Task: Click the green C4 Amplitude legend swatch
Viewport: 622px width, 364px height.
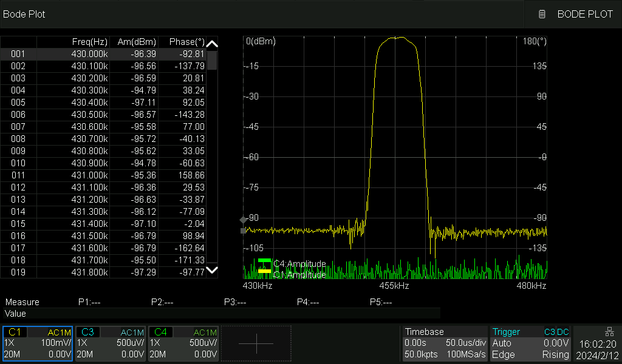Action: (x=265, y=261)
